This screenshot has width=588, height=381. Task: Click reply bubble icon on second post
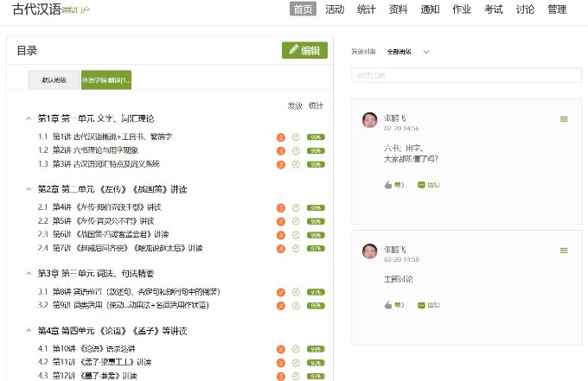(421, 305)
